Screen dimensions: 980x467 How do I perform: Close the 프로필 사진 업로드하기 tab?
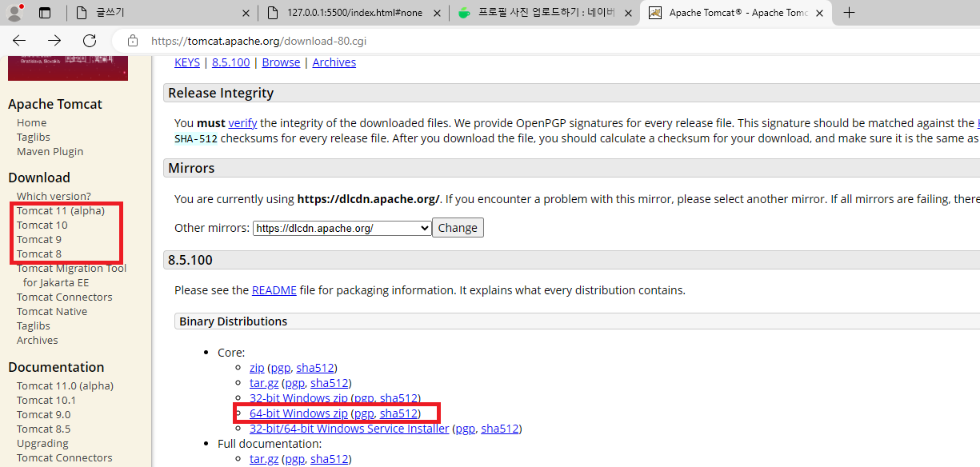click(628, 13)
